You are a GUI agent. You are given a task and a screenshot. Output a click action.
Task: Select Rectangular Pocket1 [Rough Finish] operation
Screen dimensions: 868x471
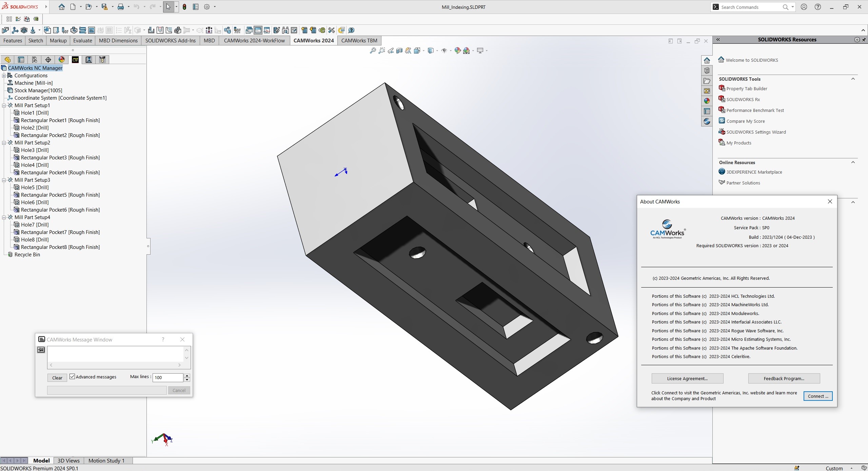pos(60,120)
